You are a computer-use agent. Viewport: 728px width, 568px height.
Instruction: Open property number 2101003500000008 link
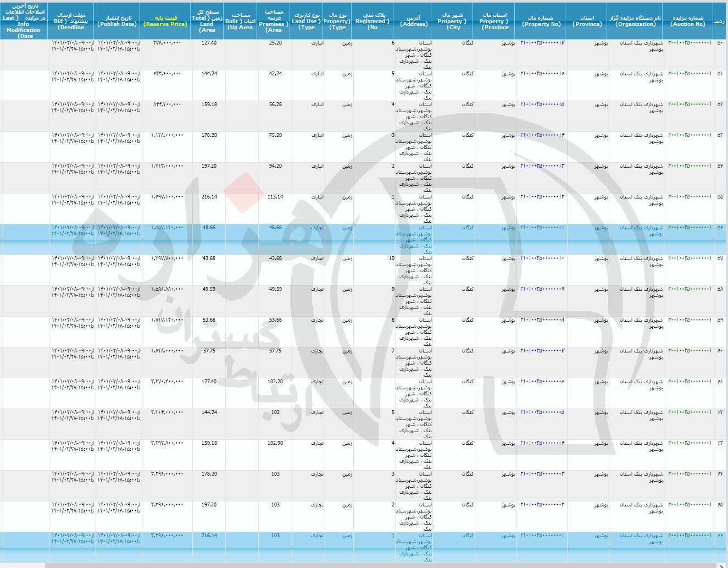pos(542,320)
